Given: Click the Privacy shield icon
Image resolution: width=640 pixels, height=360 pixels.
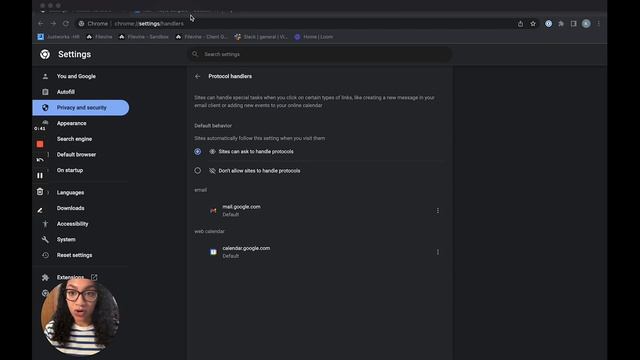Looking at the screenshot, I should coord(45,108).
